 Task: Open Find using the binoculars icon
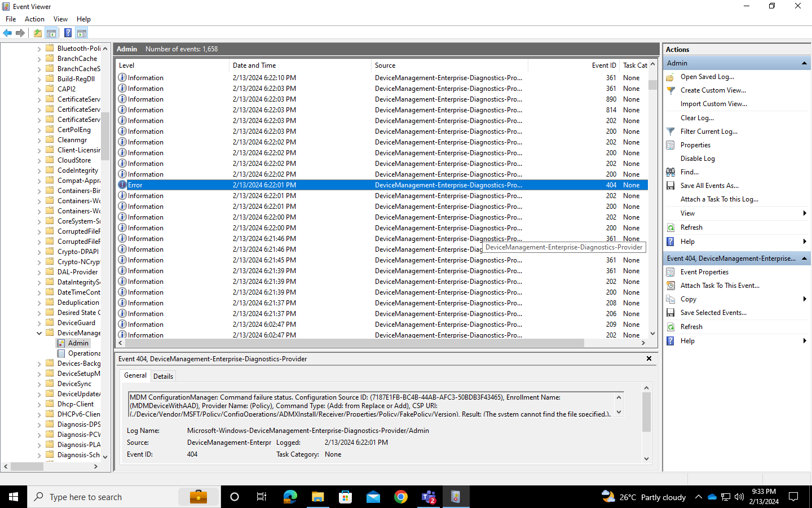pyautogui.click(x=670, y=172)
